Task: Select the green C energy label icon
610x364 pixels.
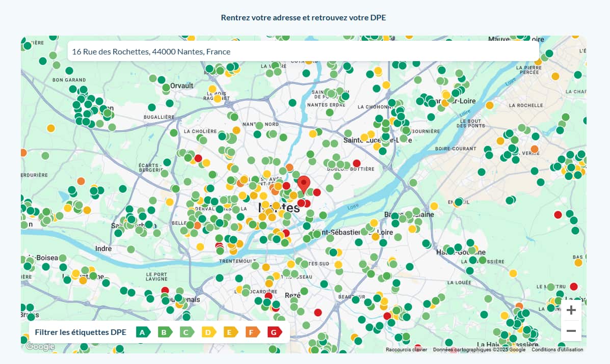Action: coord(187,332)
